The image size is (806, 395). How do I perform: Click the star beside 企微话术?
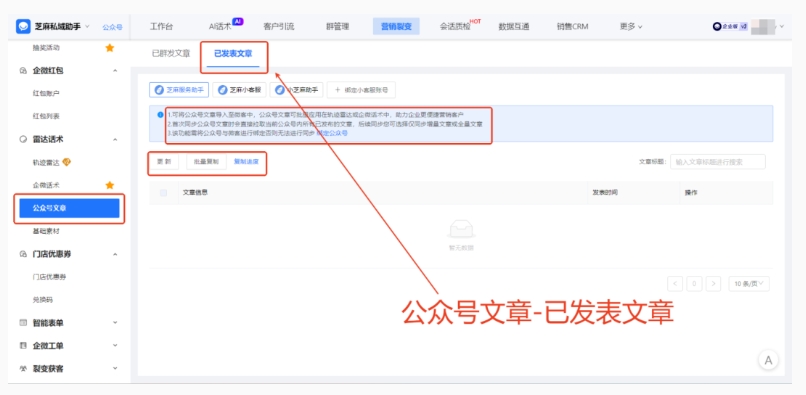[x=109, y=185]
